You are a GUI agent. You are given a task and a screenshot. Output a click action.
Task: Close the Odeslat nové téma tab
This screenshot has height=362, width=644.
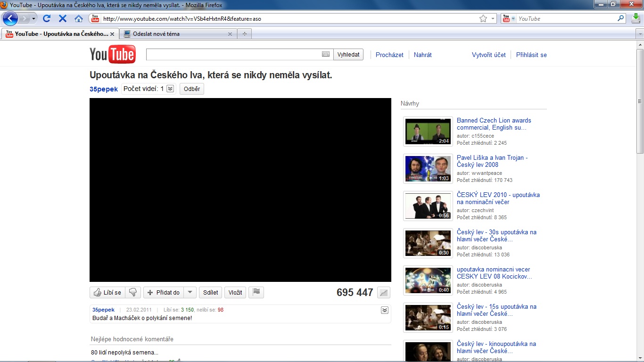pos(230,34)
